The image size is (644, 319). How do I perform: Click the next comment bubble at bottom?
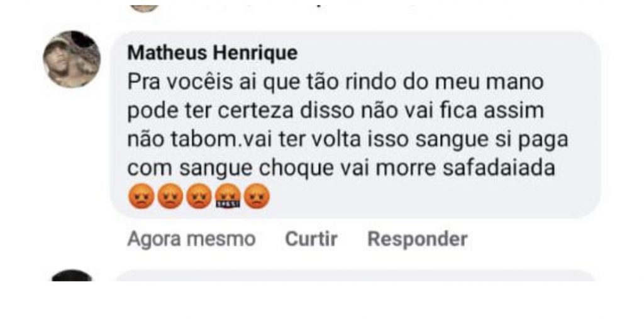pos(355,276)
